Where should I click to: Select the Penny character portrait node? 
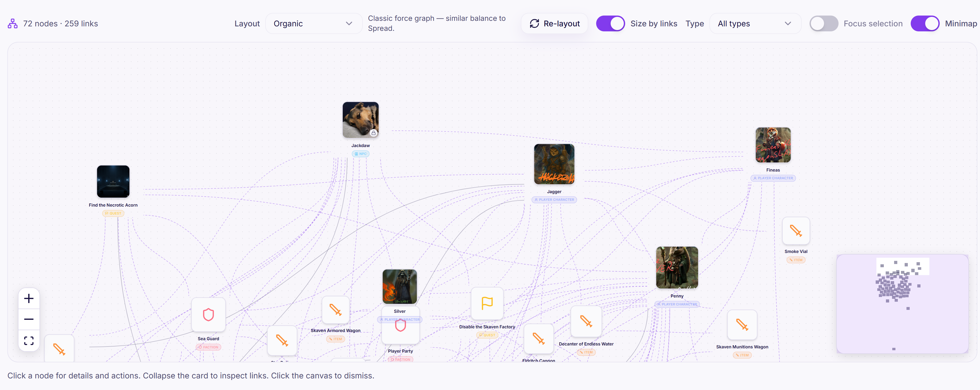click(x=677, y=267)
